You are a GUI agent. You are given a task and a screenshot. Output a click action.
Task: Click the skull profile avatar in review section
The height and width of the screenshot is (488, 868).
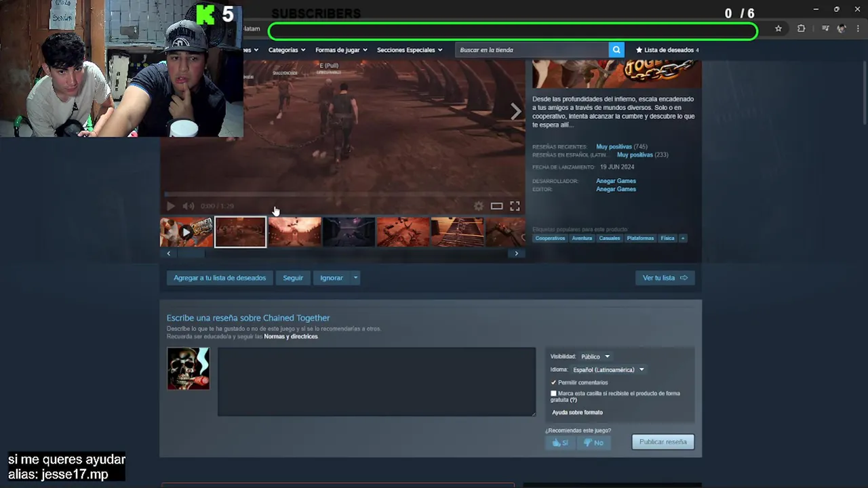(189, 369)
